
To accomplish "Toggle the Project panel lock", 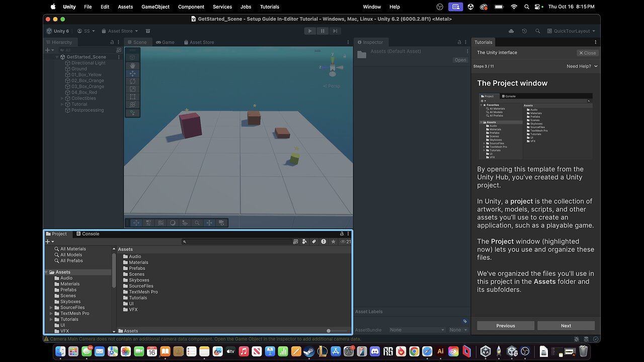I will [x=342, y=234].
